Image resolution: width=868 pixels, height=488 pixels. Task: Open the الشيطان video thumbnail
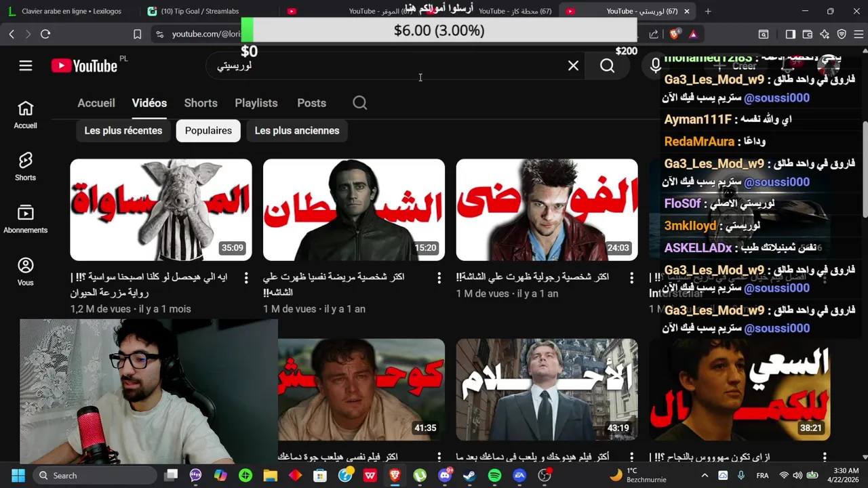click(354, 209)
